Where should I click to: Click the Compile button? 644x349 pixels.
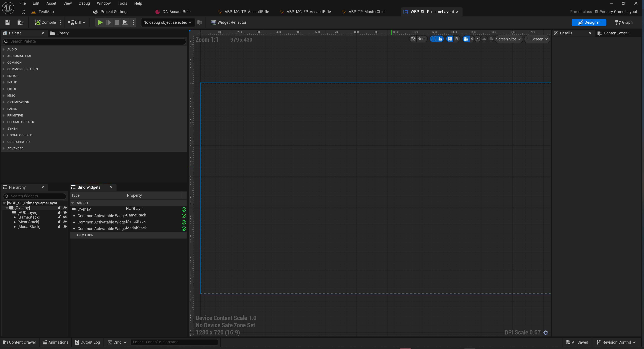click(45, 23)
